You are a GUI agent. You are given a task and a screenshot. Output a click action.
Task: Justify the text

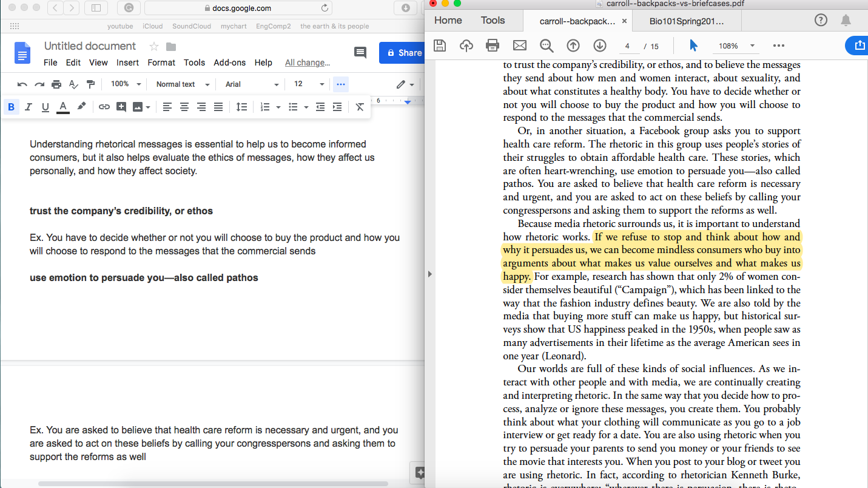[x=218, y=107]
